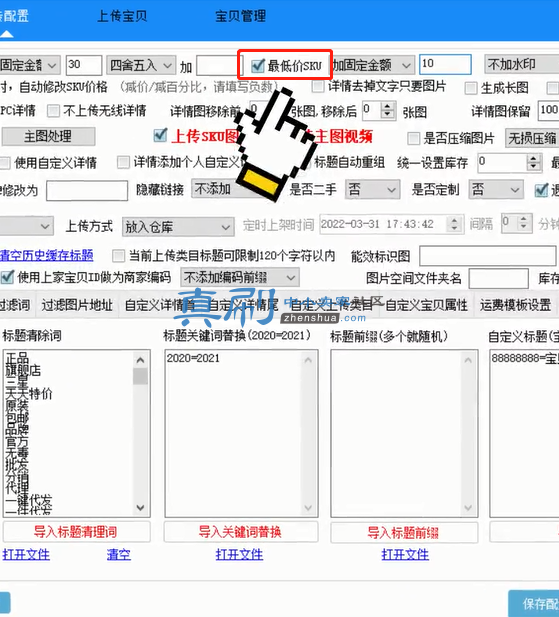The height and width of the screenshot is (617, 559).
Task: Click the 图片空间文件夹名 field
Action: coord(498,279)
